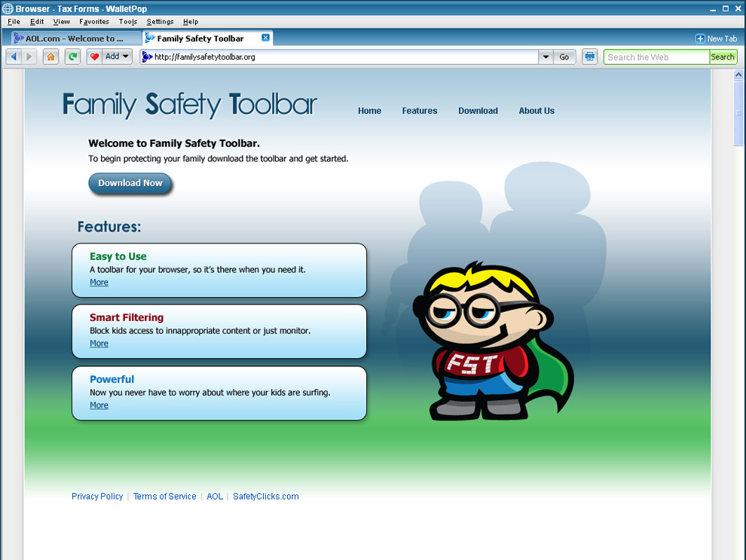This screenshot has height=560, width=746.
Task: Expand the Add favorites dropdown
Action: pyautogui.click(x=125, y=57)
